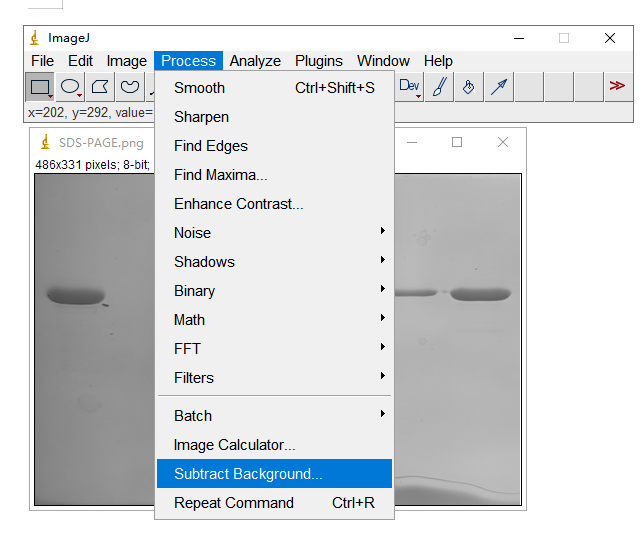Select the Polygon selection tool
Screen dimensions: 640x536
pos(100,87)
